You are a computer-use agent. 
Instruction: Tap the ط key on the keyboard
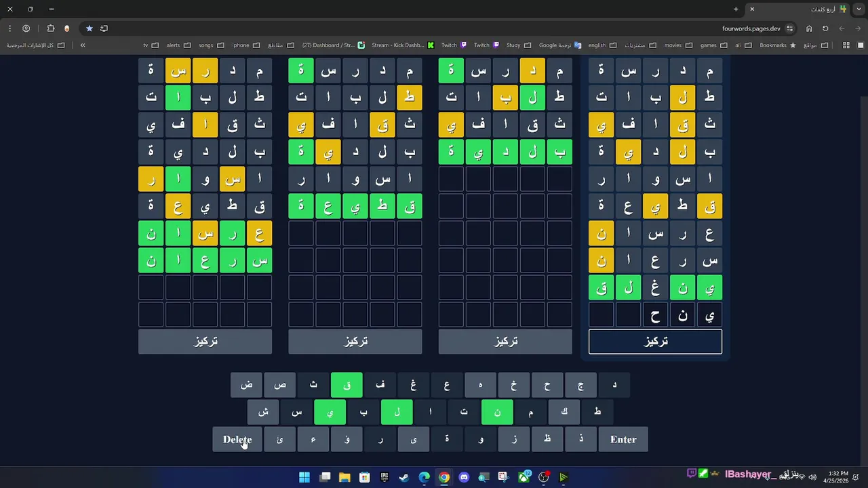(597, 412)
